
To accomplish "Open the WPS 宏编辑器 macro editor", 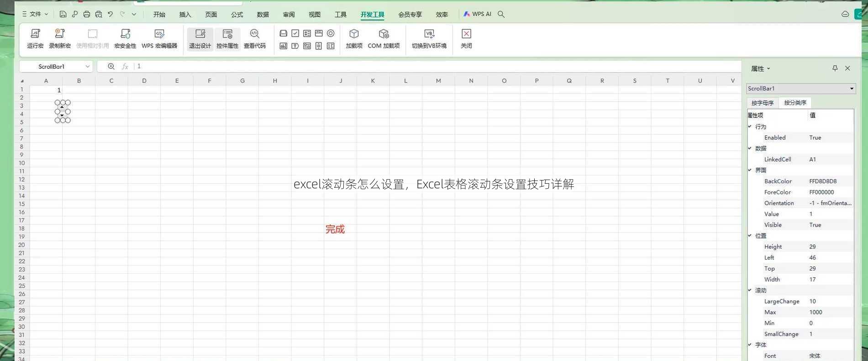I will point(159,38).
